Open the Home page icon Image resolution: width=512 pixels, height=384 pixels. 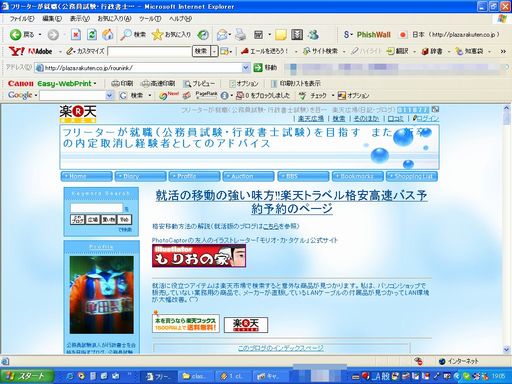(108, 34)
